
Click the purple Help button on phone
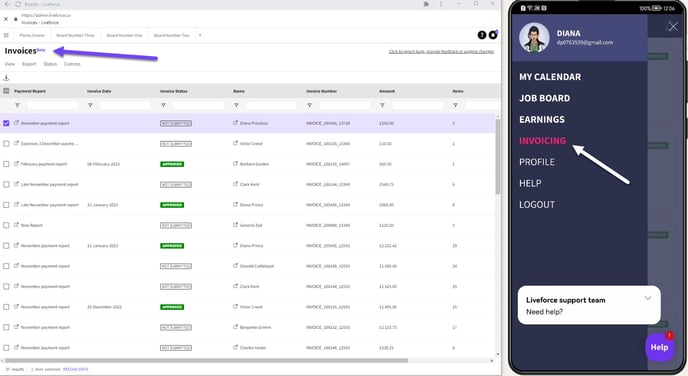[659, 347]
